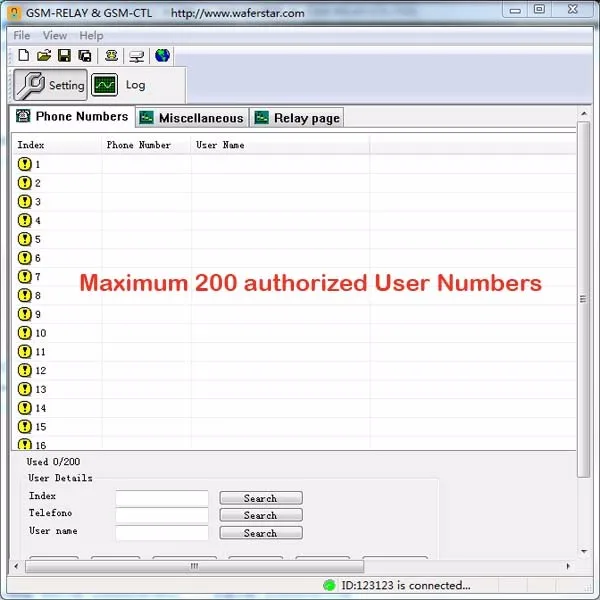Select the warning icon of row 14
600x600 pixels.
point(24,408)
